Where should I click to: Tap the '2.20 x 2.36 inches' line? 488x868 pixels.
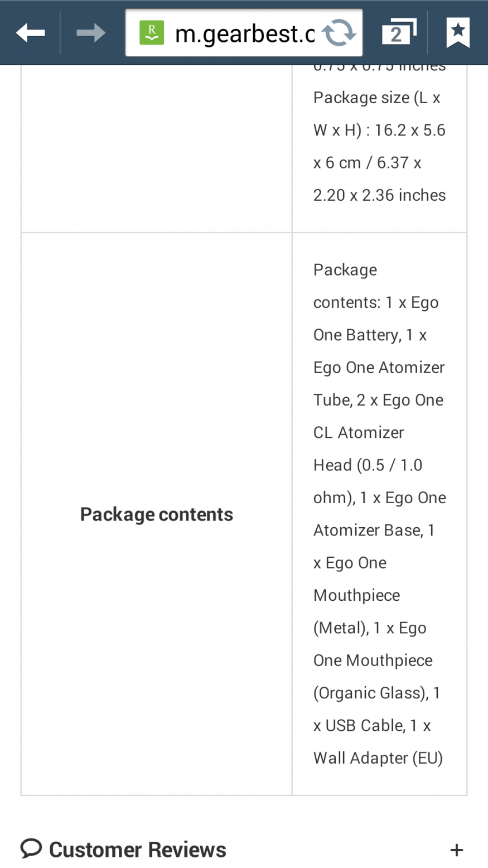(380, 195)
